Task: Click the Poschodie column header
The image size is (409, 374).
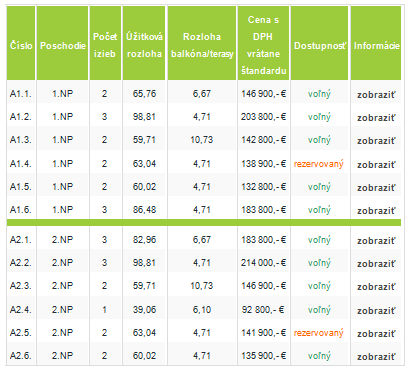Action: pos(63,45)
